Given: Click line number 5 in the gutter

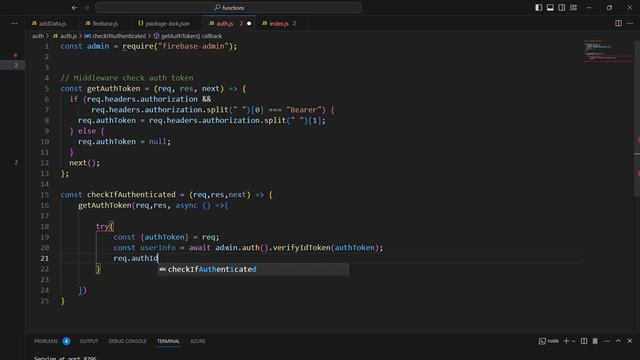Looking at the screenshot, I should pyautogui.click(x=47, y=89).
